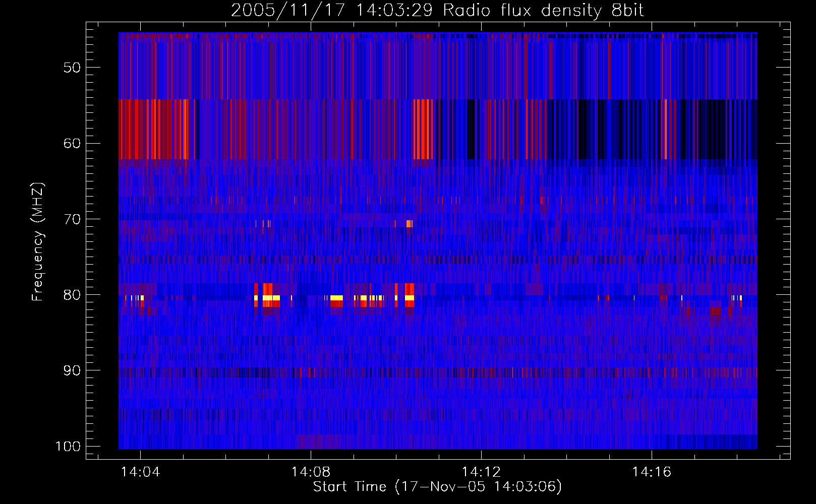Click the 60 frequency tick label

(72, 144)
